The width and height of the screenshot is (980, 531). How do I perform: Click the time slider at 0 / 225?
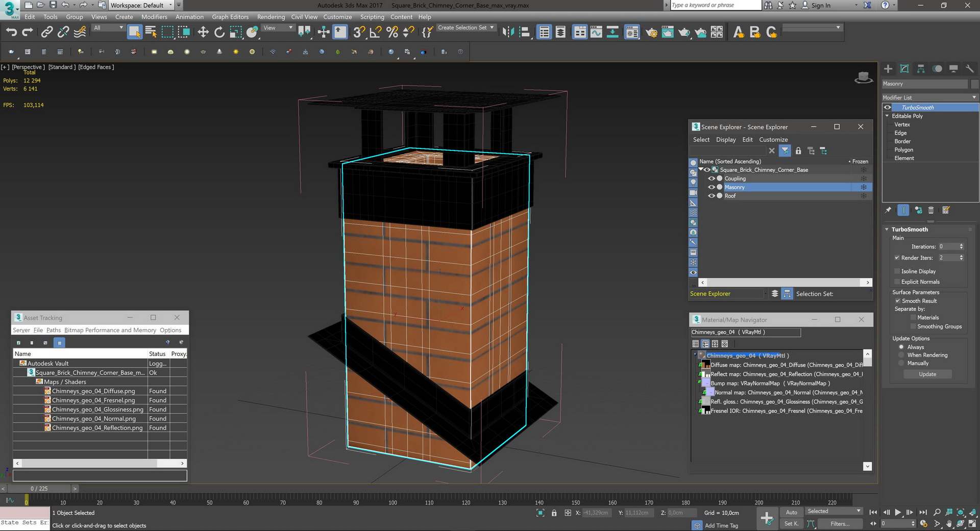pos(39,488)
